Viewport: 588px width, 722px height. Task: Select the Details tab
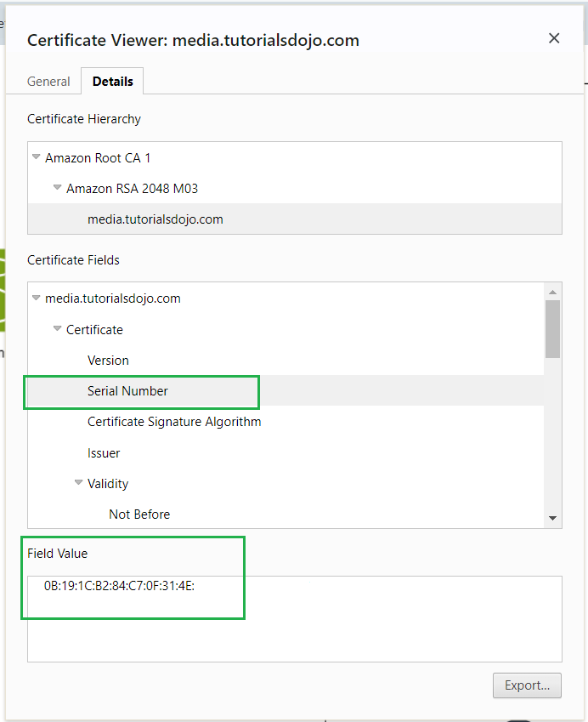pos(112,82)
